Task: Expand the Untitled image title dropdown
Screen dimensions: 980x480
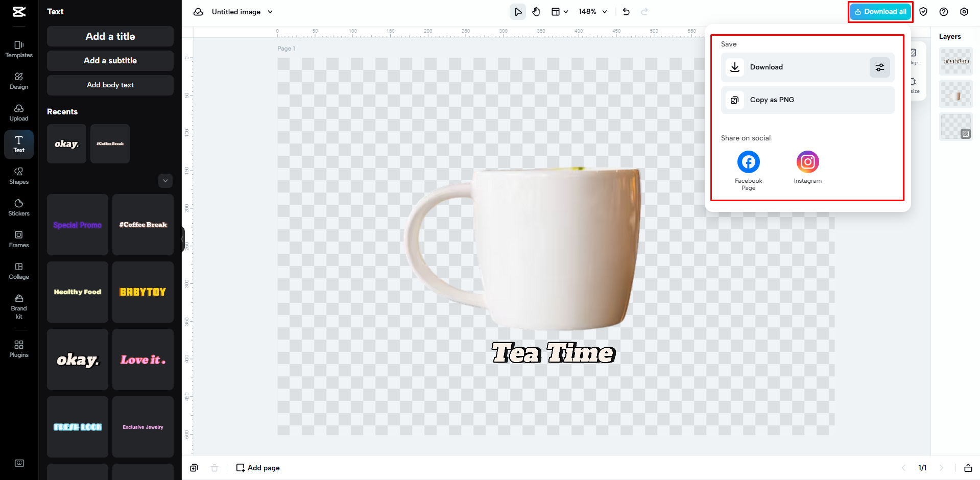Action: (x=270, y=11)
